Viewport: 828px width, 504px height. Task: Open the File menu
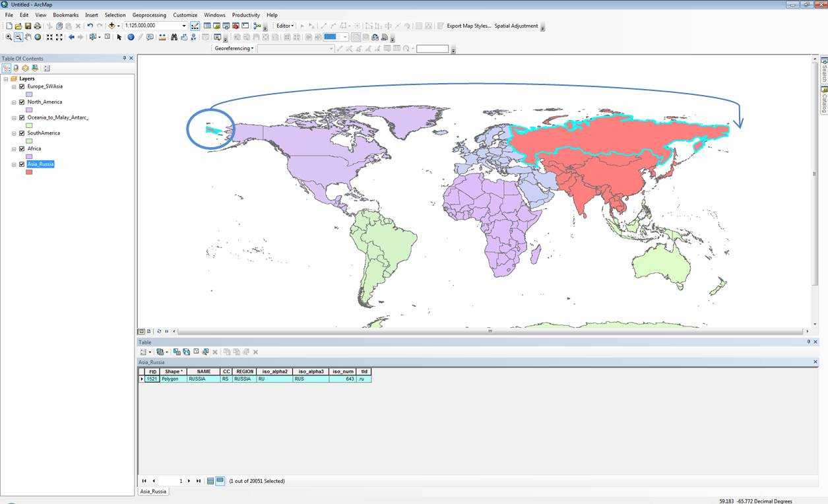[9, 15]
